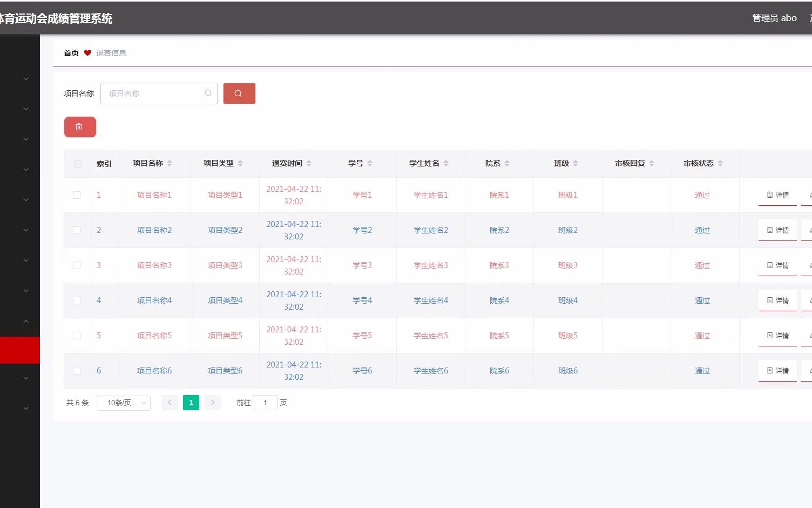Click the cell 院系3

[499, 265]
